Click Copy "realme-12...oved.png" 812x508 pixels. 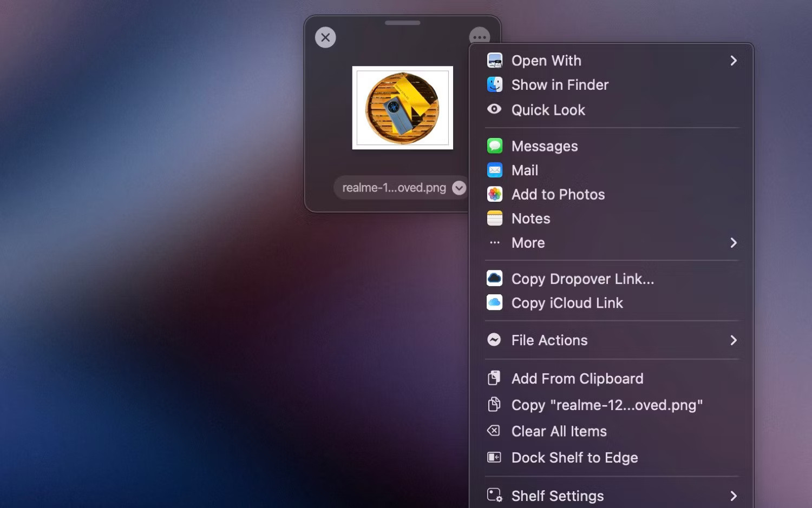tap(607, 405)
